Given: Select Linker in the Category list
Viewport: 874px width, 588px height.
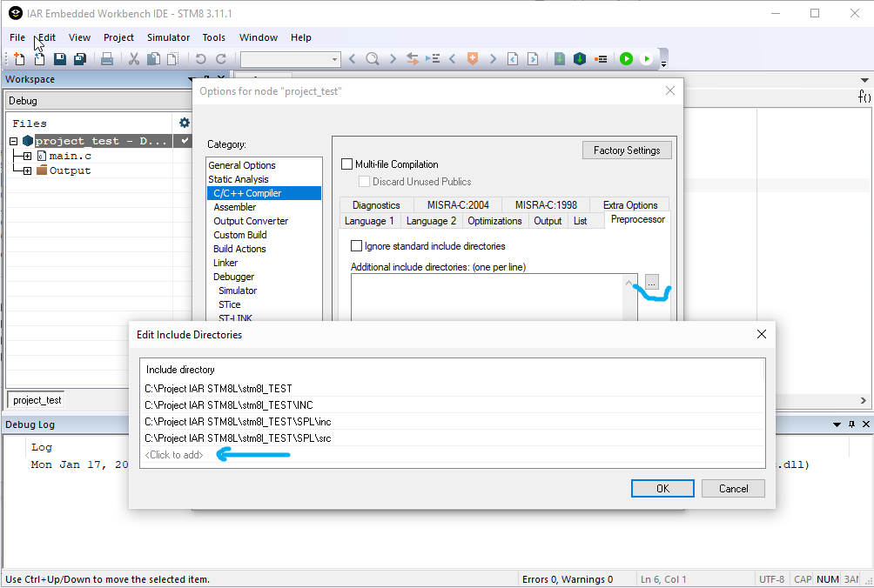Looking at the screenshot, I should tap(225, 263).
